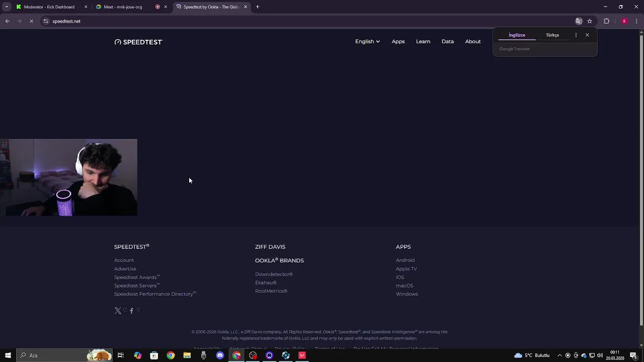Viewport: 644px width, 362px height.
Task: Open File Explorer from the taskbar
Action: [x=187, y=355]
